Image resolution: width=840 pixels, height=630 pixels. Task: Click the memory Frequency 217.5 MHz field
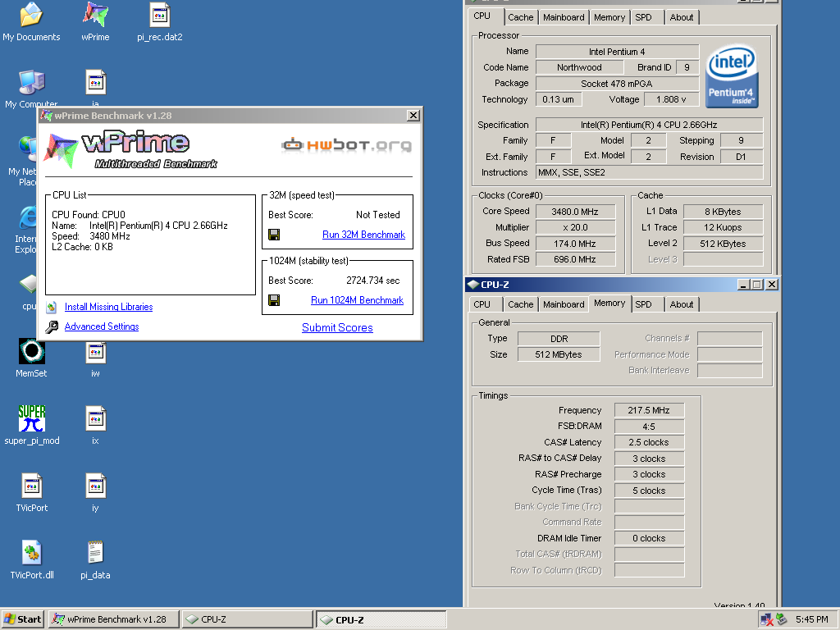coord(649,410)
